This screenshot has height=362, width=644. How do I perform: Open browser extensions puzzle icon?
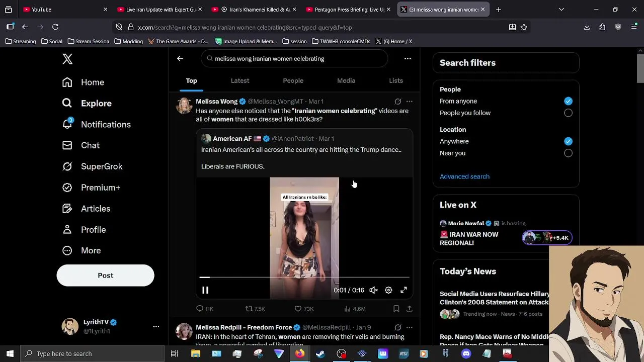(x=602, y=27)
